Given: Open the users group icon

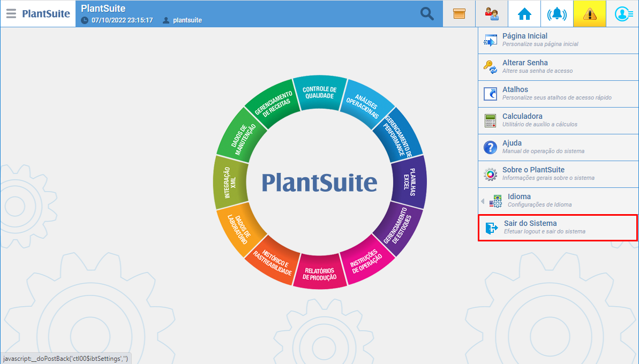Looking at the screenshot, I should (x=492, y=14).
